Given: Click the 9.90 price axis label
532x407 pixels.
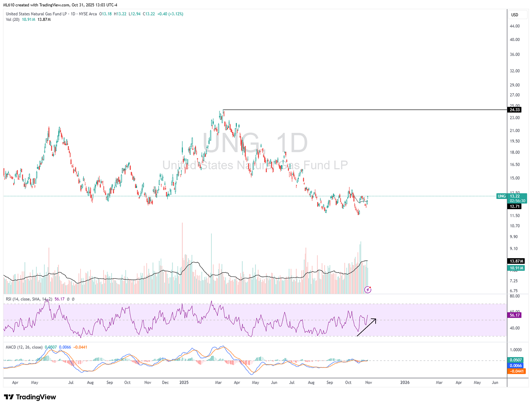Looking at the screenshot, I should tap(514, 237).
